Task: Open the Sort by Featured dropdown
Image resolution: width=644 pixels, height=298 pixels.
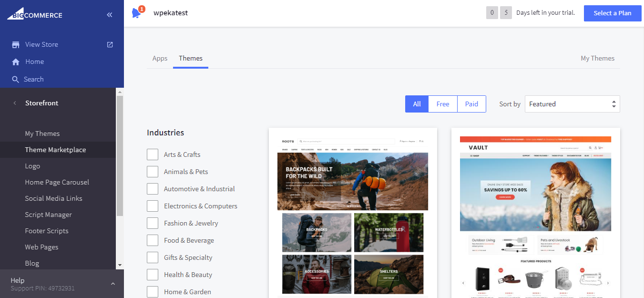Action: [x=572, y=103]
